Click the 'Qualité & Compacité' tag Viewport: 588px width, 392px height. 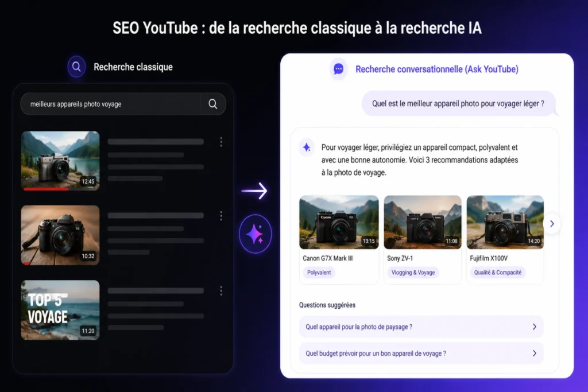click(498, 273)
